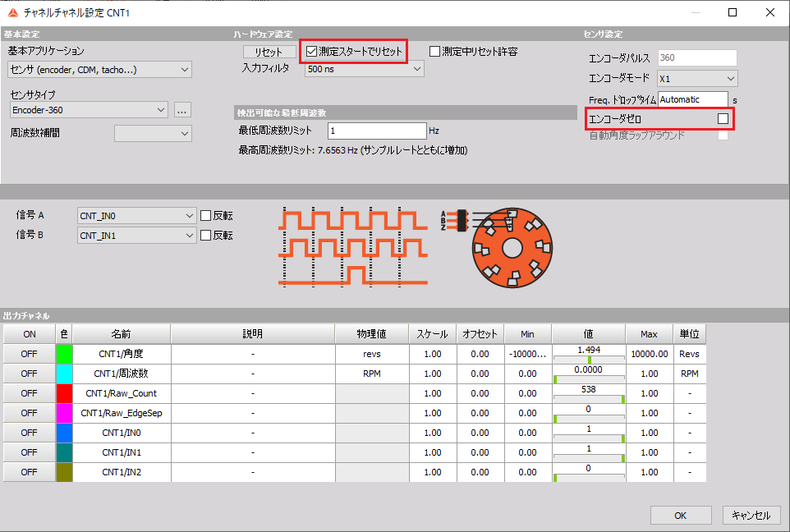Toggle OFF button for CNT1/周波数 channel
This screenshot has width=790, height=532.
30,374
